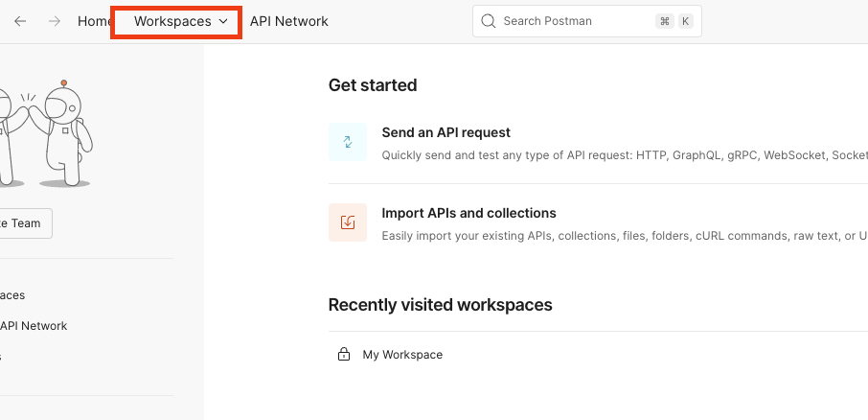This screenshot has height=420, width=868.
Task: Focus the Search Postman field
Action: (x=575, y=21)
